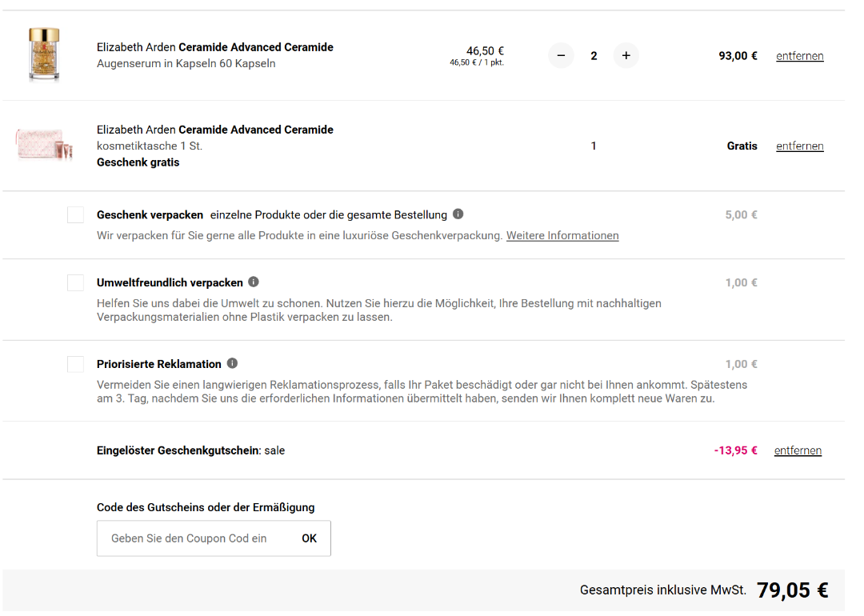The image size is (864, 616).
Task: Open the Weitere Informationen link
Action: (562, 236)
